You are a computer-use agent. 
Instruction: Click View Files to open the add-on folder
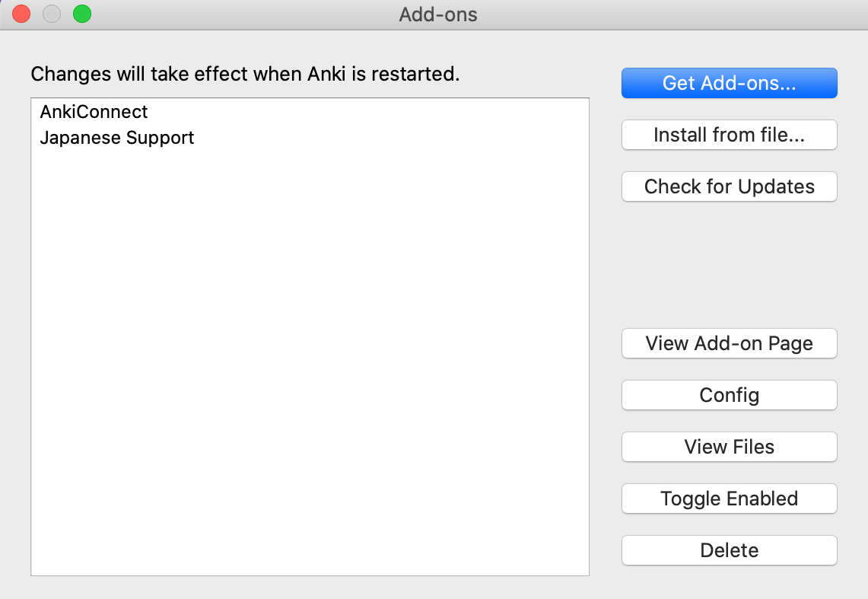pos(729,447)
